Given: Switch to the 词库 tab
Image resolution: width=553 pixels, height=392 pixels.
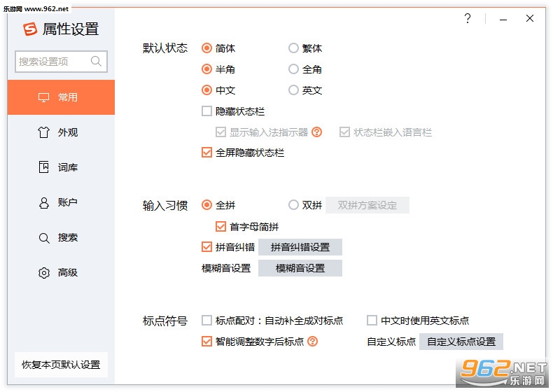Looking at the screenshot, I should pos(61,167).
